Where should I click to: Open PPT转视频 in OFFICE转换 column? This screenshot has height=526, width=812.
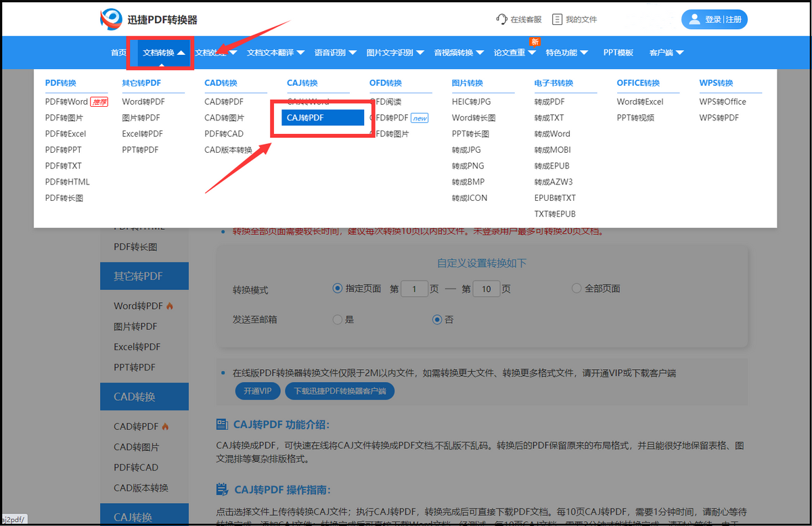635,118
